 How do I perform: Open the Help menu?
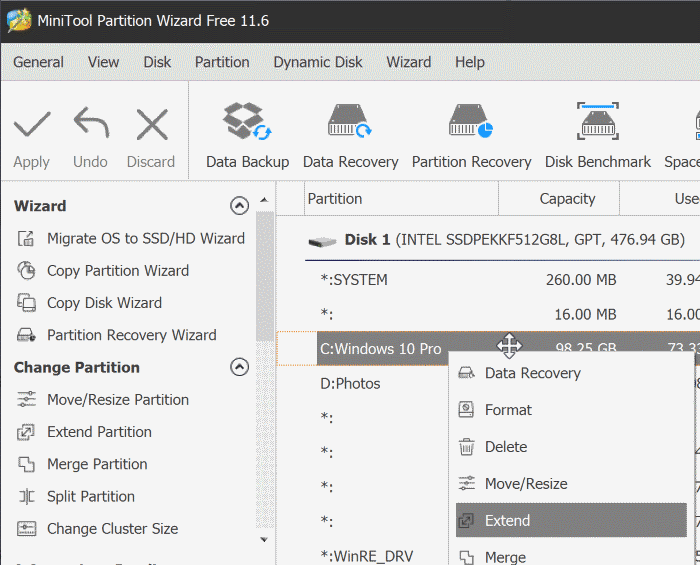[470, 62]
